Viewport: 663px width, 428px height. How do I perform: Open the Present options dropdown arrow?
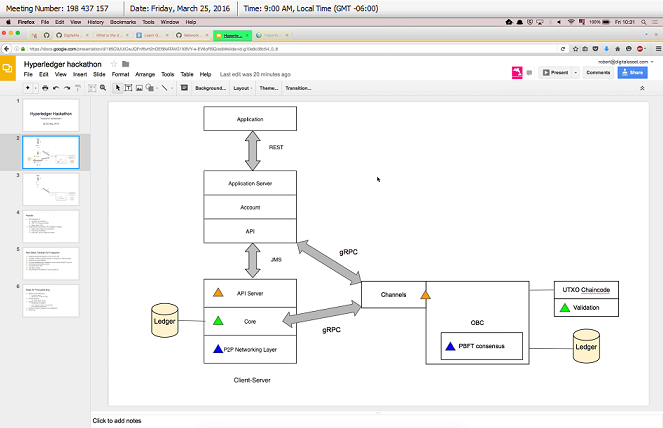pos(575,73)
